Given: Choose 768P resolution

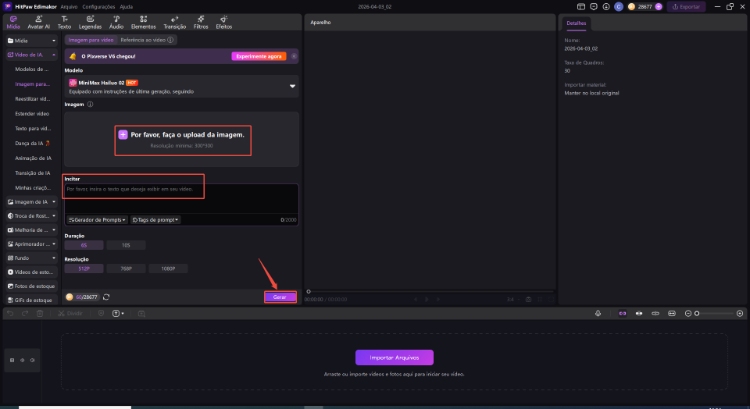Looking at the screenshot, I should pyautogui.click(x=125, y=268).
